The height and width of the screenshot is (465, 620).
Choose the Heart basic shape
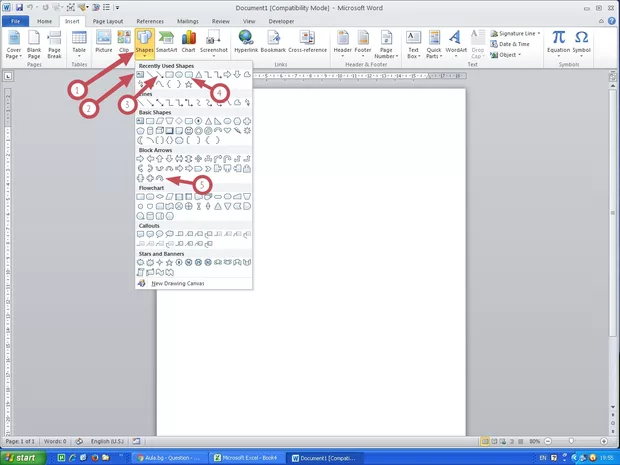(227, 130)
